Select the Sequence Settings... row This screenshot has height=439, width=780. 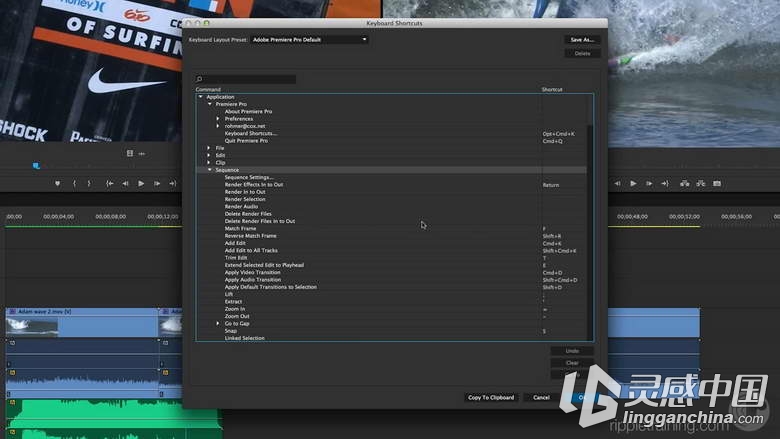[391, 177]
